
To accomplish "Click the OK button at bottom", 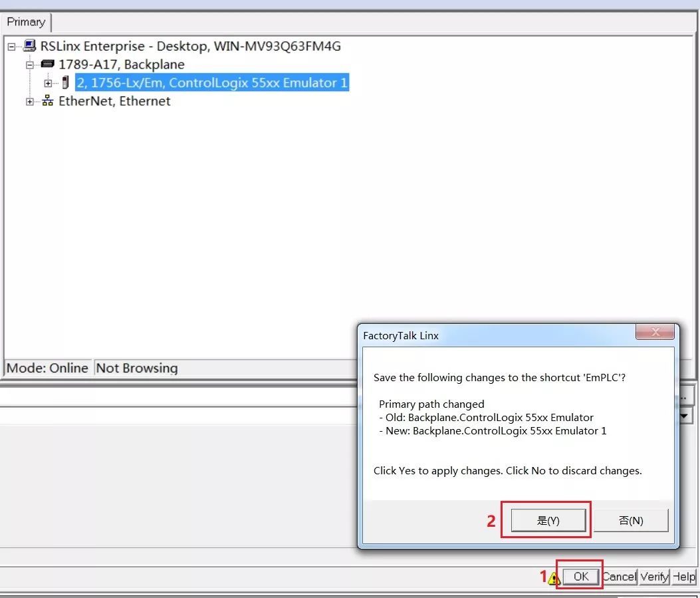I will 581,577.
